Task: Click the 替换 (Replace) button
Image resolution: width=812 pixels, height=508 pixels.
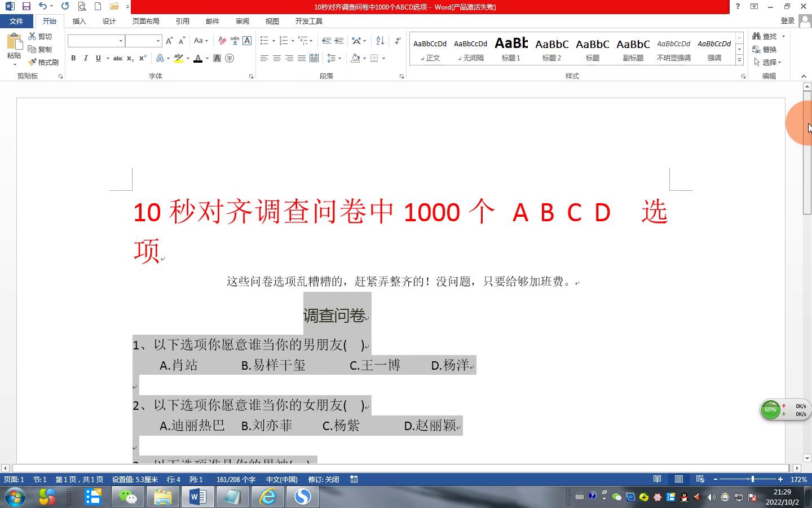Action: click(x=765, y=49)
